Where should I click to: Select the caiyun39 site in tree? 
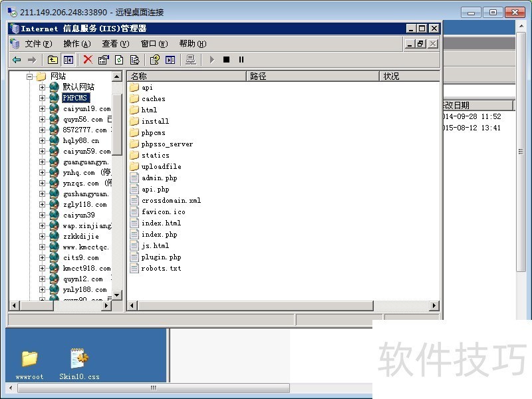[79, 215]
